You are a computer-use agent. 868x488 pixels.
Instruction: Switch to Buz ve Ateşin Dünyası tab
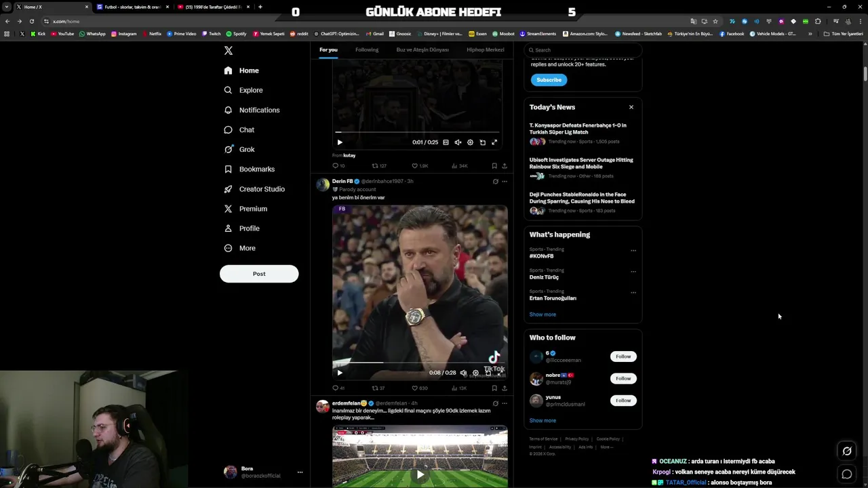tap(422, 49)
